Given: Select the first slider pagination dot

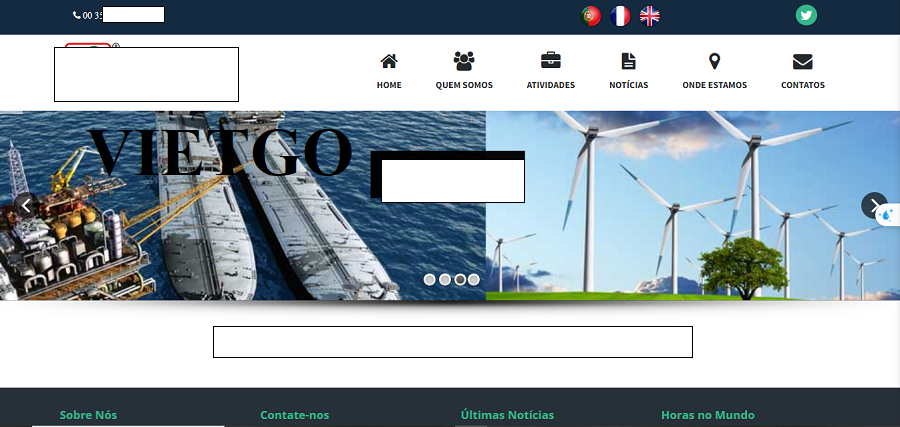Looking at the screenshot, I should (429, 280).
